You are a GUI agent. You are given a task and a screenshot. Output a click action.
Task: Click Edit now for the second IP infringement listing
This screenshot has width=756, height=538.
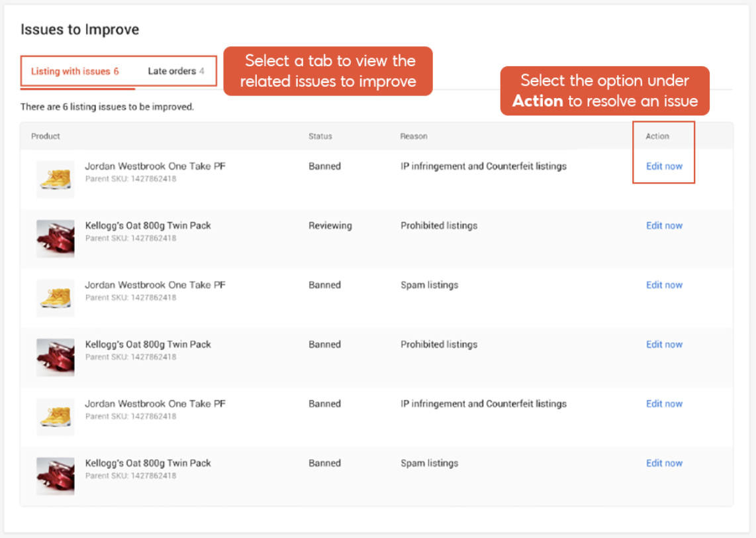pyautogui.click(x=664, y=403)
